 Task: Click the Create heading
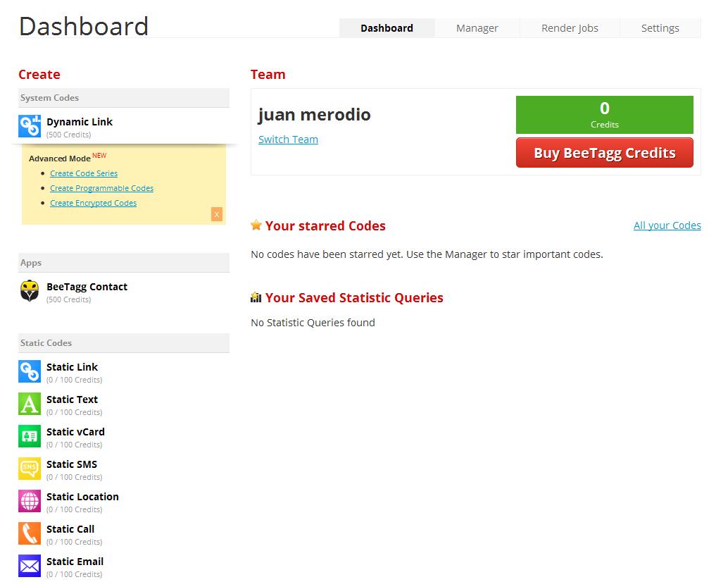(39, 74)
